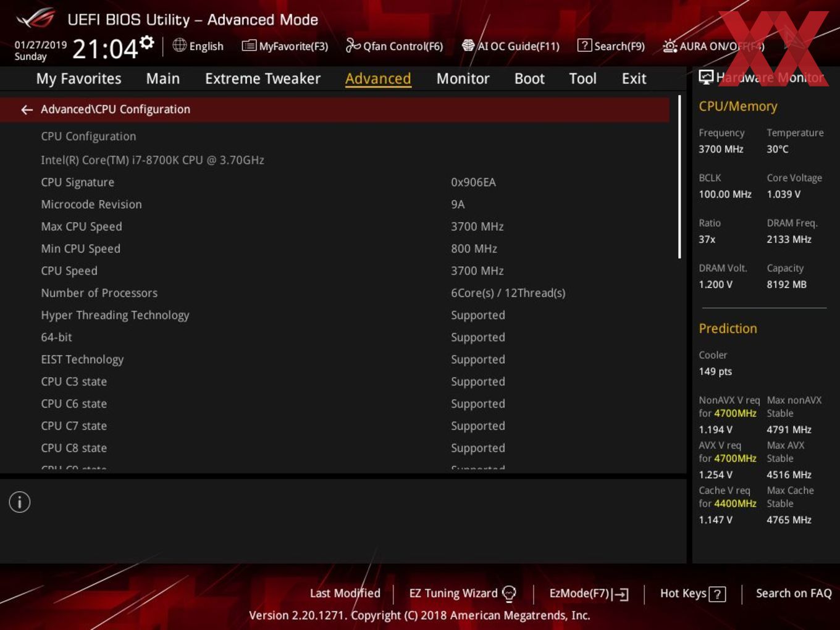Click the Prediction heading

[728, 329]
